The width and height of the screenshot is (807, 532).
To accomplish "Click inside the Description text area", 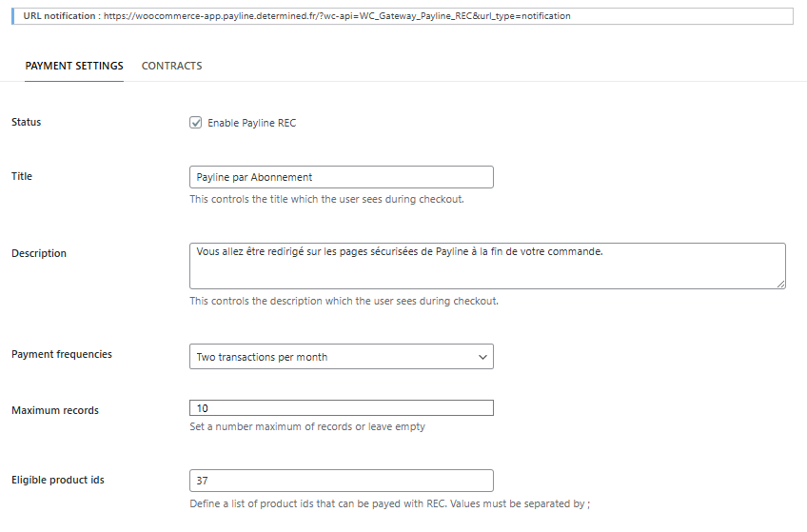I will (x=487, y=265).
